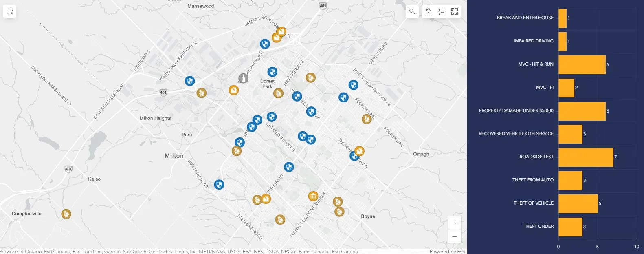Image resolution: width=644 pixels, height=254 pixels.
Task: Select the MVC - HIT & RUN bar
Action: pyautogui.click(x=582, y=64)
